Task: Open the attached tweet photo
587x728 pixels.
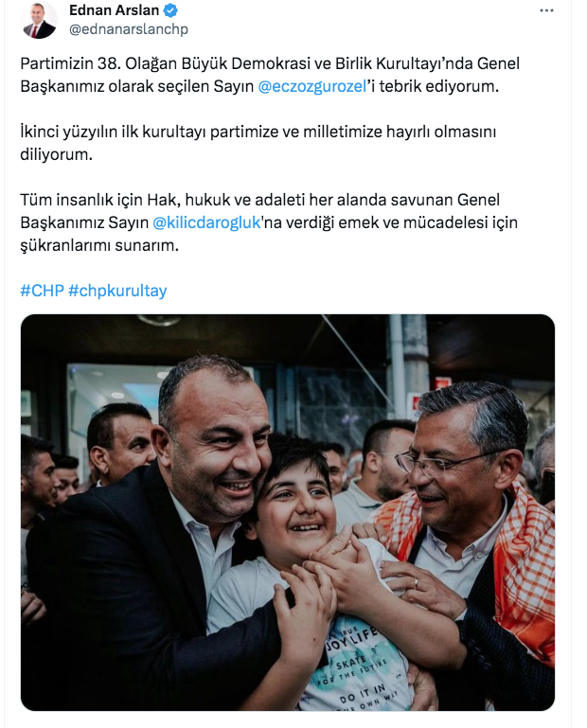Action: pos(288,512)
